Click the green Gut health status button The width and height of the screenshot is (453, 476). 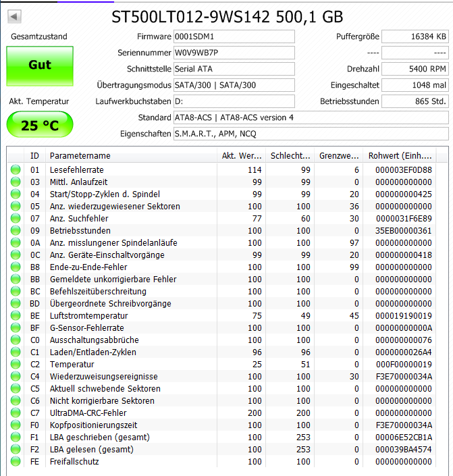coord(40,66)
